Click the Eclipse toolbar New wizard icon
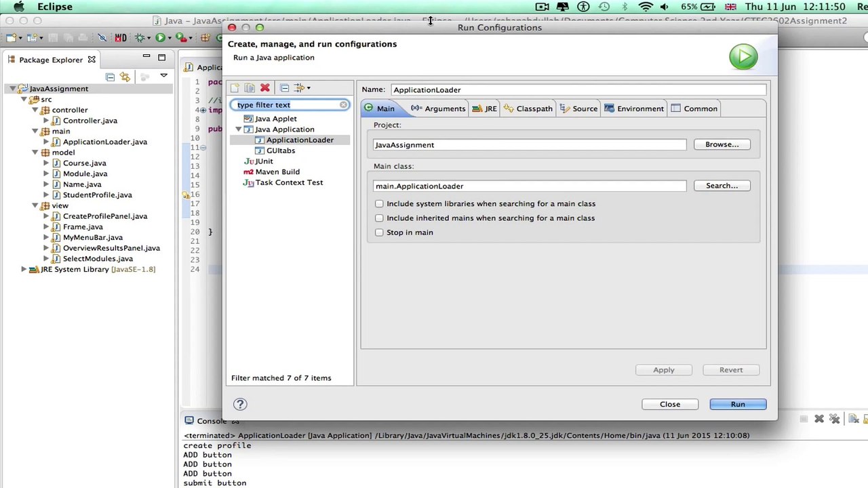The width and height of the screenshot is (868, 488). coord(11,38)
